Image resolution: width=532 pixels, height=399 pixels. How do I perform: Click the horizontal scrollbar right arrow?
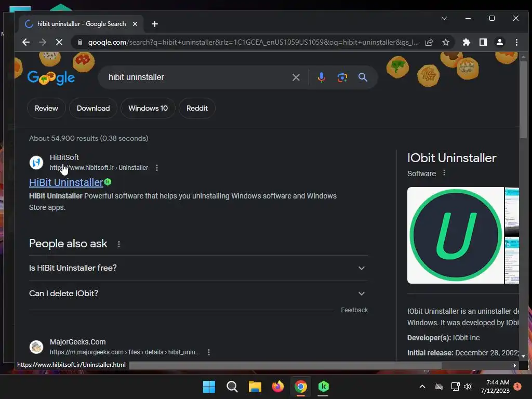click(515, 365)
